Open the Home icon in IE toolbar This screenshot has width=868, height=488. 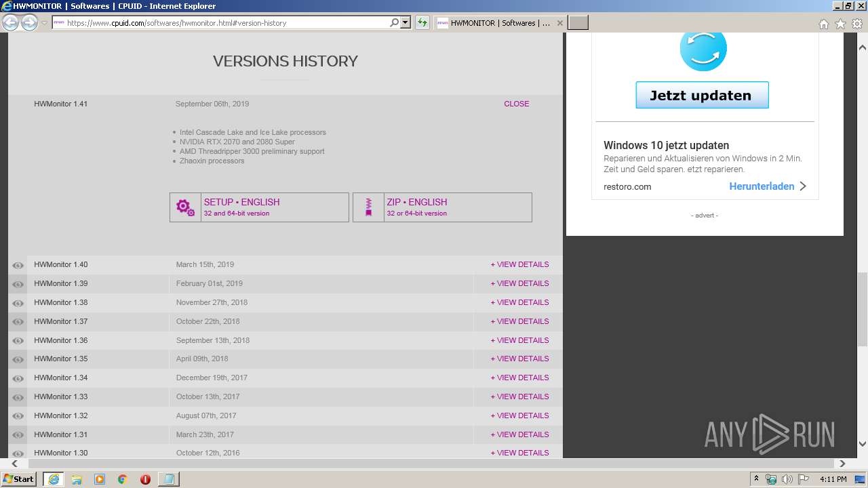[823, 24]
